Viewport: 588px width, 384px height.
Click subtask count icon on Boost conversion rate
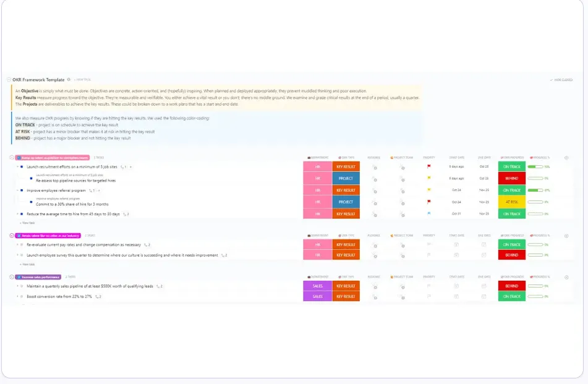tap(98, 297)
